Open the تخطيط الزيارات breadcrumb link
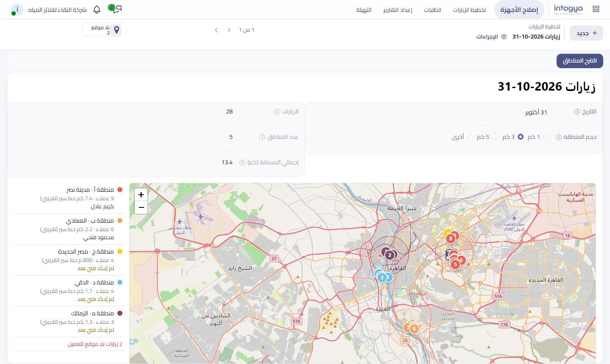The image size is (610, 364). tap(544, 26)
